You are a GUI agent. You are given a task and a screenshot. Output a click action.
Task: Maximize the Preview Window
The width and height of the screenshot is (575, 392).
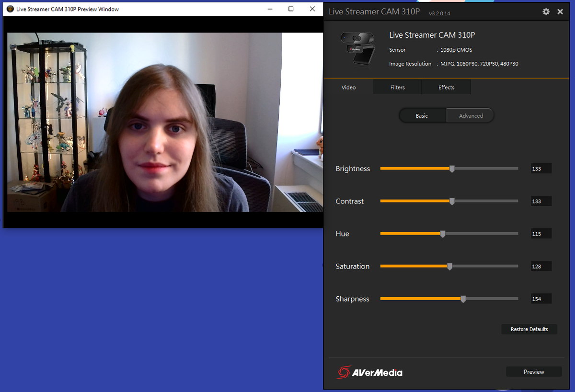291,9
